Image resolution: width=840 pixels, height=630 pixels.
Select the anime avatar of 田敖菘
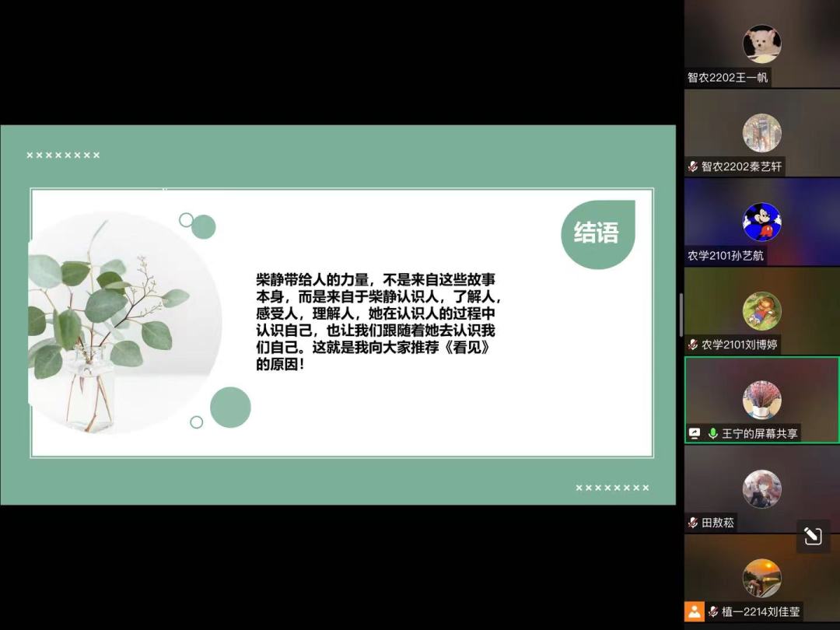point(761,488)
